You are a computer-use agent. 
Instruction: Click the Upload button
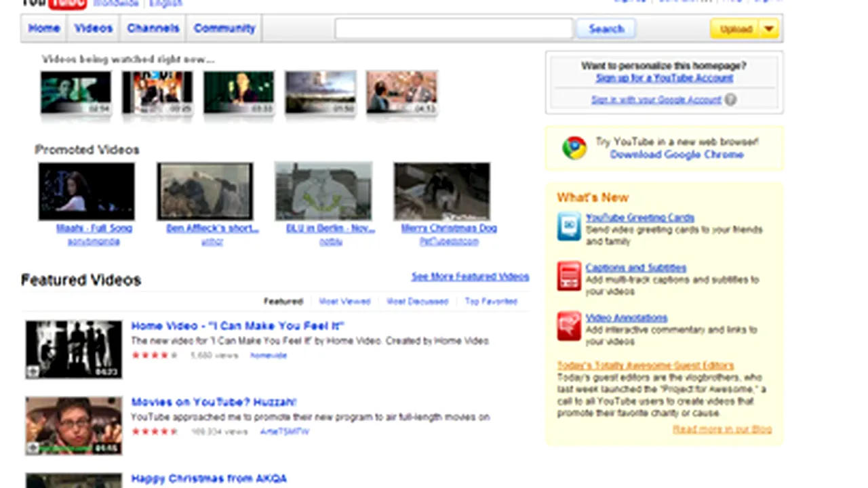click(736, 28)
